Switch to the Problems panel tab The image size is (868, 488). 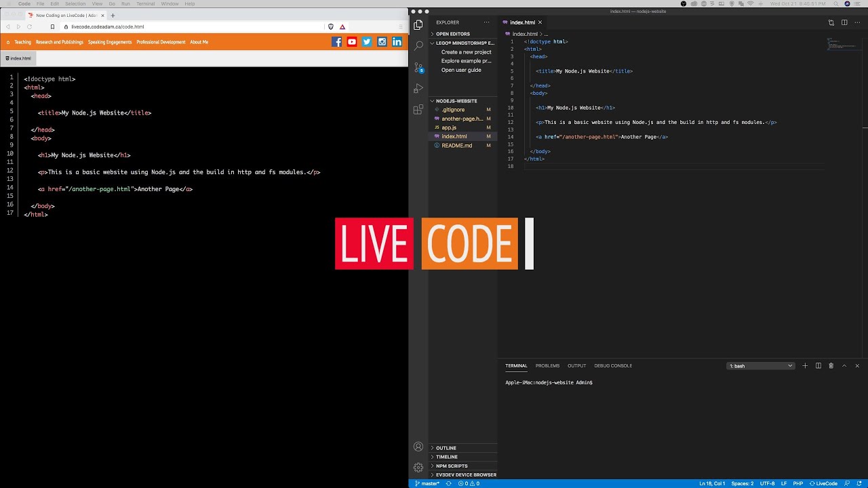coord(547,366)
